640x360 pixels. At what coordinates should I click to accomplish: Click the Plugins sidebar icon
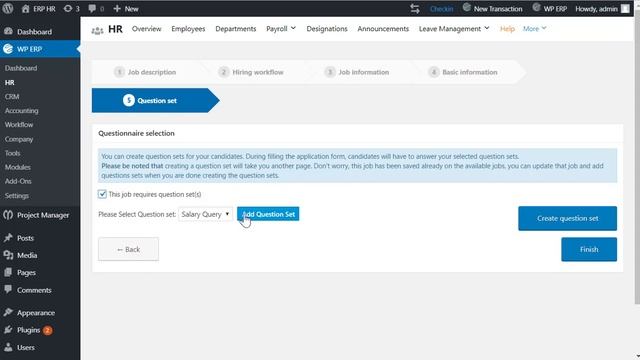pyautogui.click(x=8, y=330)
